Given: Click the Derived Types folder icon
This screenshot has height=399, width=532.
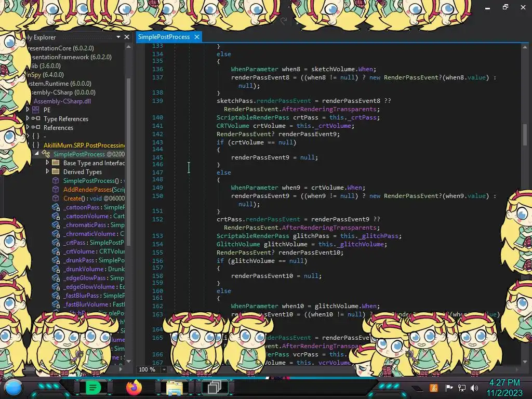Looking at the screenshot, I should click(56, 171).
